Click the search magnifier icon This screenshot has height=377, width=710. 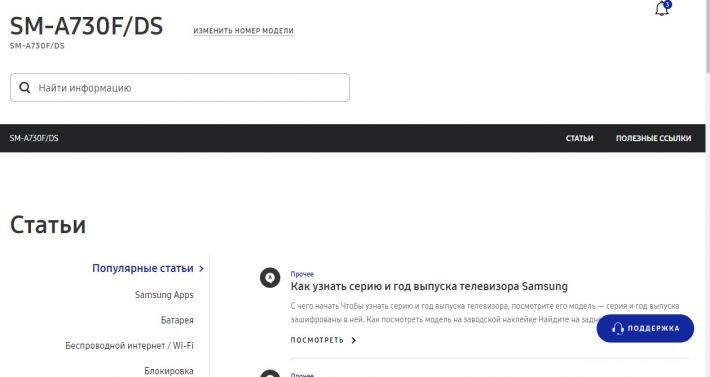(x=25, y=87)
